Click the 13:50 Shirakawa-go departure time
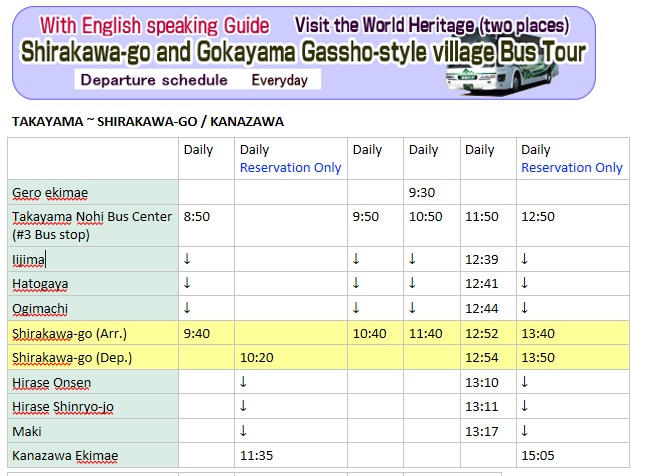Viewport: 658px width, 476px height. tap(538, 358)
